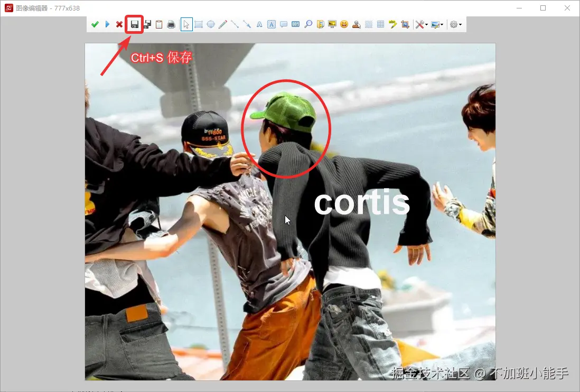Select the rubber stamp tool
This screenshot has width=580, height=392.
[357, 24]
